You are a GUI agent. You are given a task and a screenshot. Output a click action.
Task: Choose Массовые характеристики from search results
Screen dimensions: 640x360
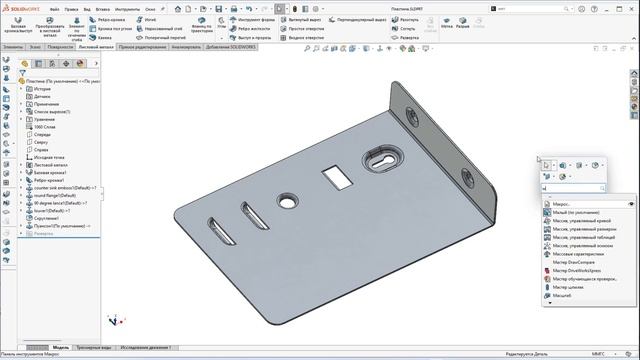(578, 254)
